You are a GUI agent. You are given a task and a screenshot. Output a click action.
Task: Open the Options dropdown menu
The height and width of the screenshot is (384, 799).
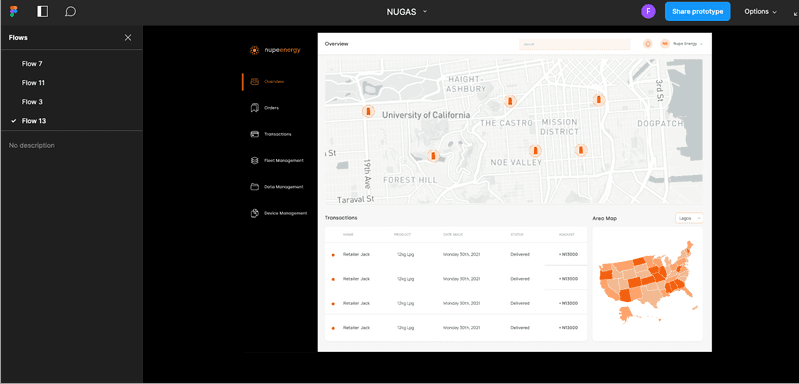760,11
